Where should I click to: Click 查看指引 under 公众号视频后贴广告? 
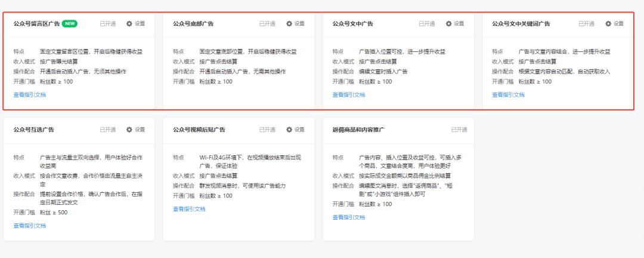click(x=182, y=209)
